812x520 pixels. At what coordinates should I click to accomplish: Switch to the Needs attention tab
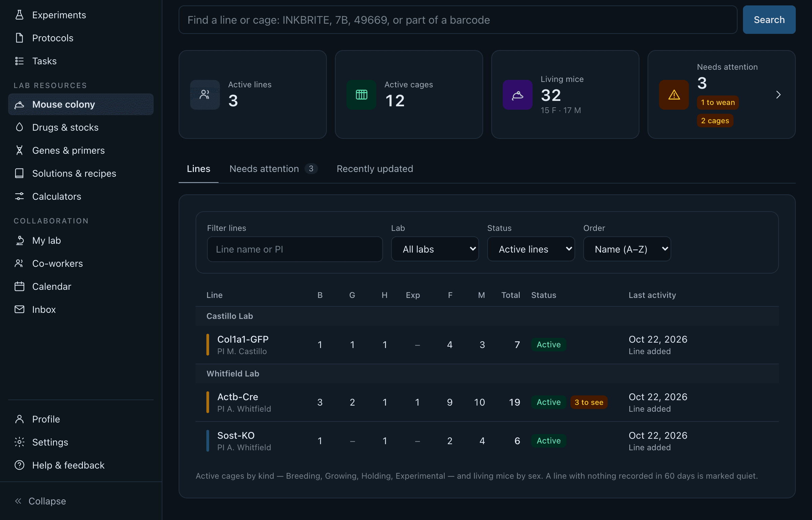pyautogui.click(x=273, y=169)
